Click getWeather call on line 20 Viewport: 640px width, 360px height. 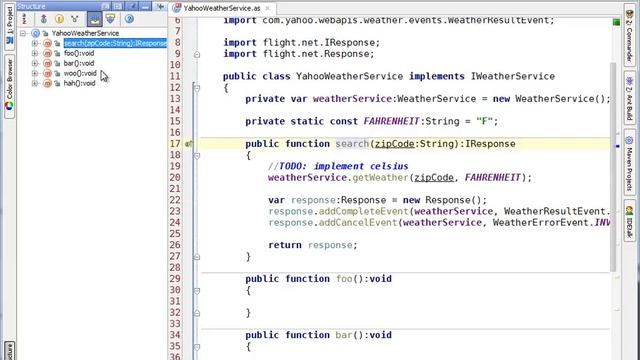click(380, 178)
